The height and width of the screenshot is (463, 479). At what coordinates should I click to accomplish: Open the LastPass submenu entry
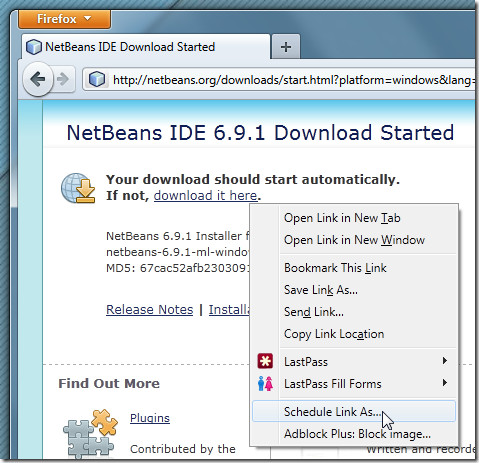pyautogui.click(x=353, y=362)
